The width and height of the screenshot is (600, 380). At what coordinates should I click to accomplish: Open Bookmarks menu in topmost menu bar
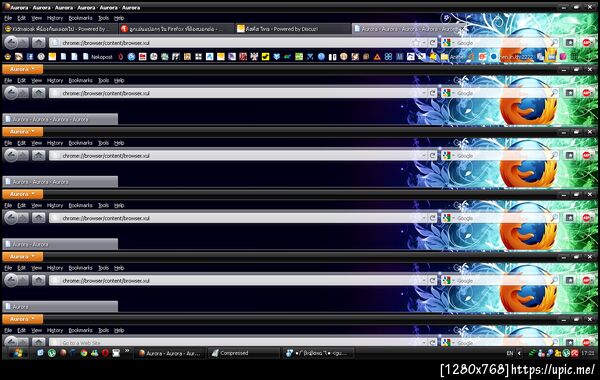[x=80, y=18]
